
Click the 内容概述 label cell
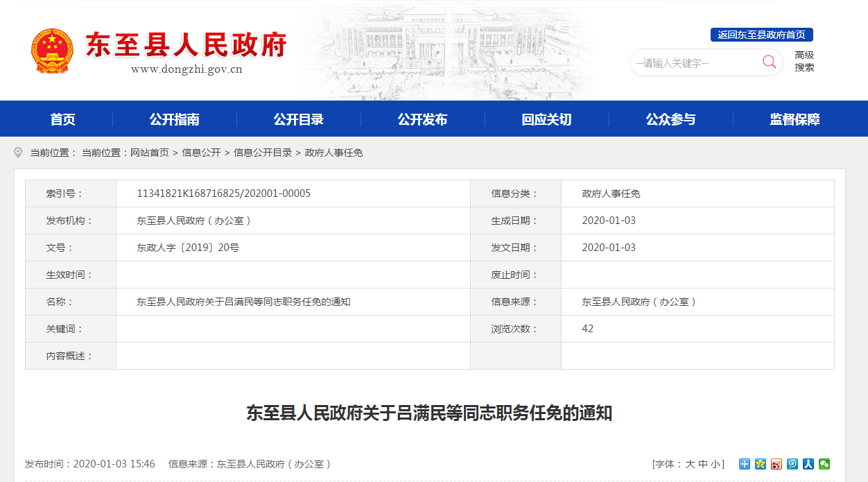pos(71,356)
